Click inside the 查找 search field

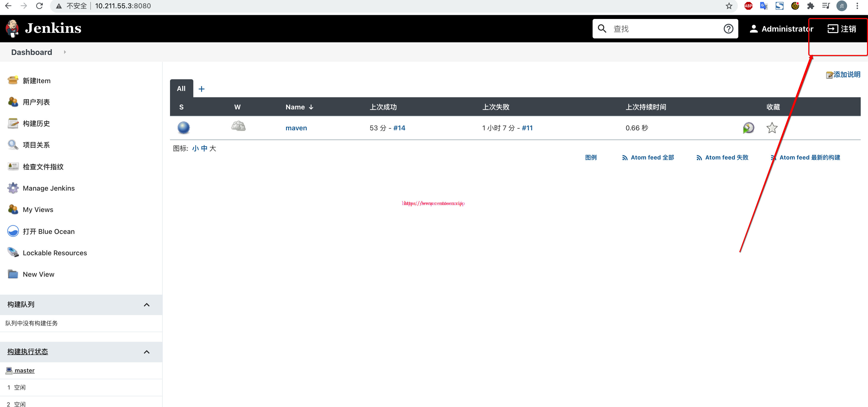pos(665,29)
